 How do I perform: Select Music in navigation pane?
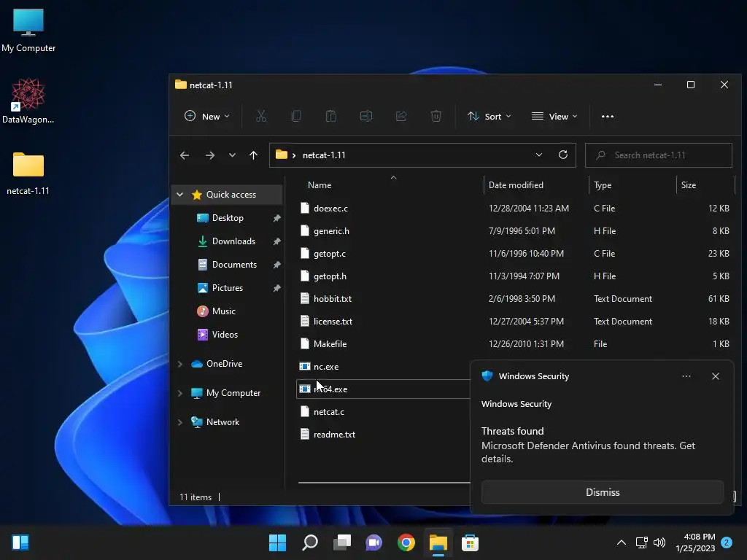click(x=223, y=311)
